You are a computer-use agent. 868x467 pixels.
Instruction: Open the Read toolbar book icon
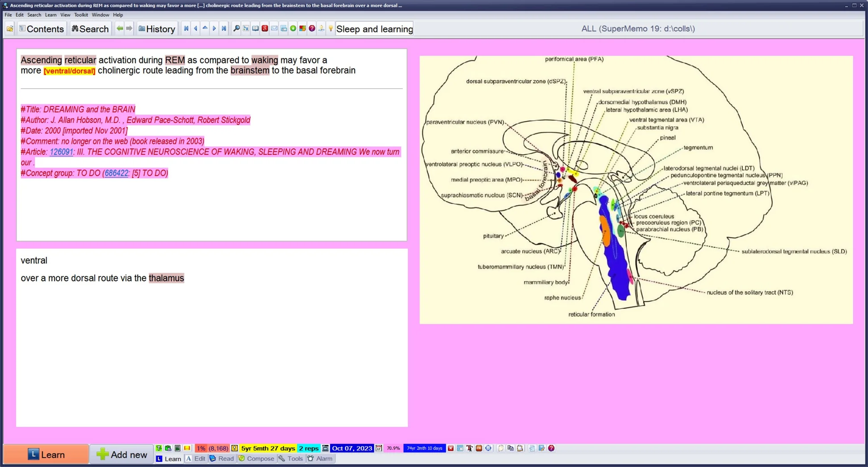(x=222, y=459)
